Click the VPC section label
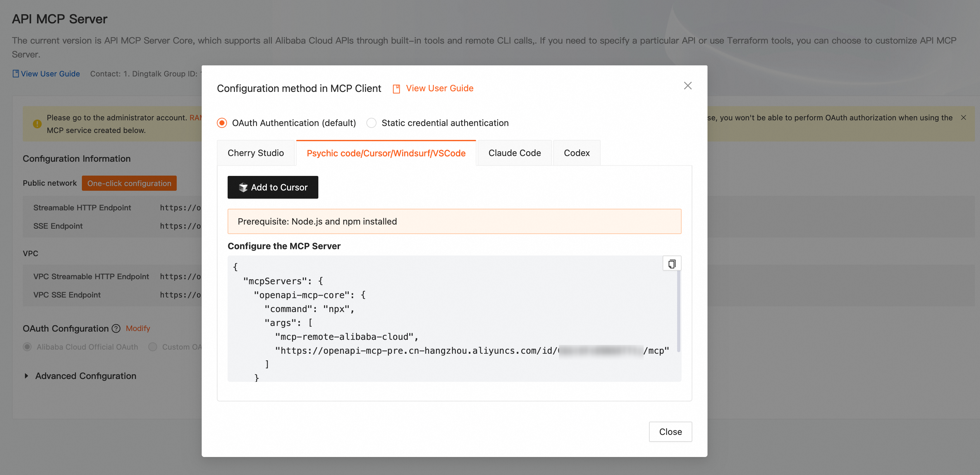The image size is (980, 475). [x=30, y=254]
